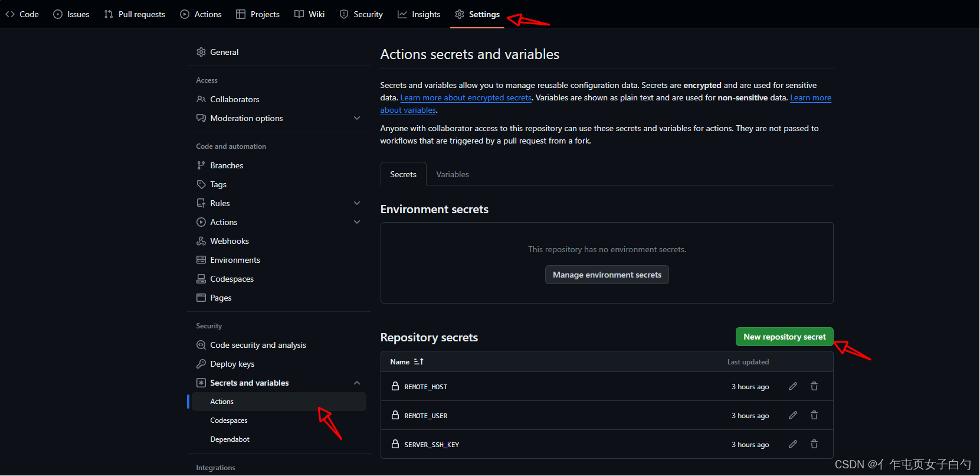Click the Collaborators people icon
Screen dimensions: 980x476
click(201, 99)
